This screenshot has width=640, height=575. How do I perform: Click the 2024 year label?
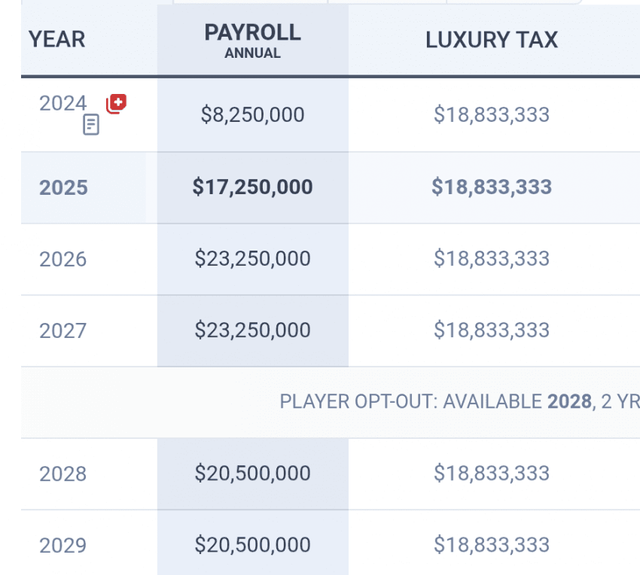pyautogui.click(x=63, y=103)
